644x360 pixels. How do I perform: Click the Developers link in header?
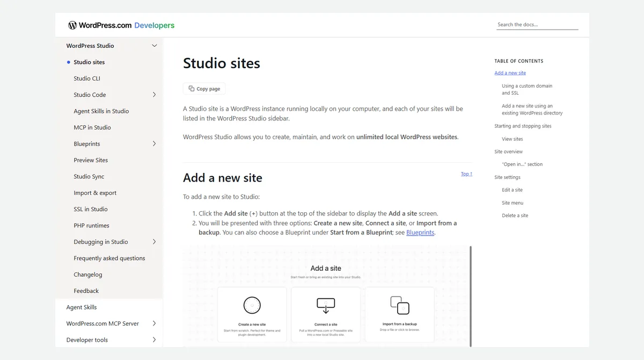[x=155, y=25]
